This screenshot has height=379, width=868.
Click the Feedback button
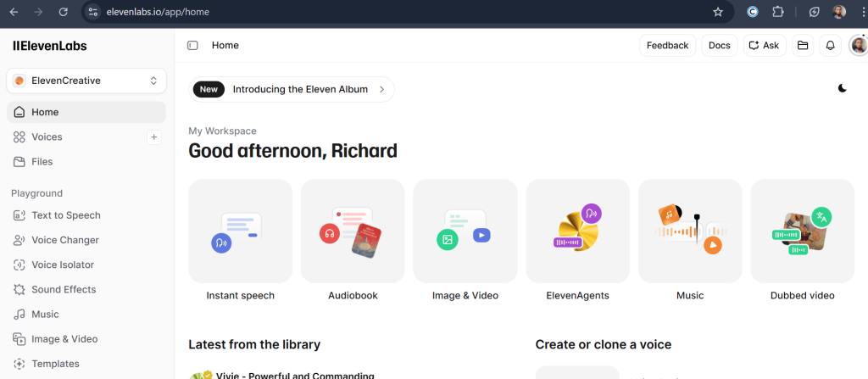668,46
